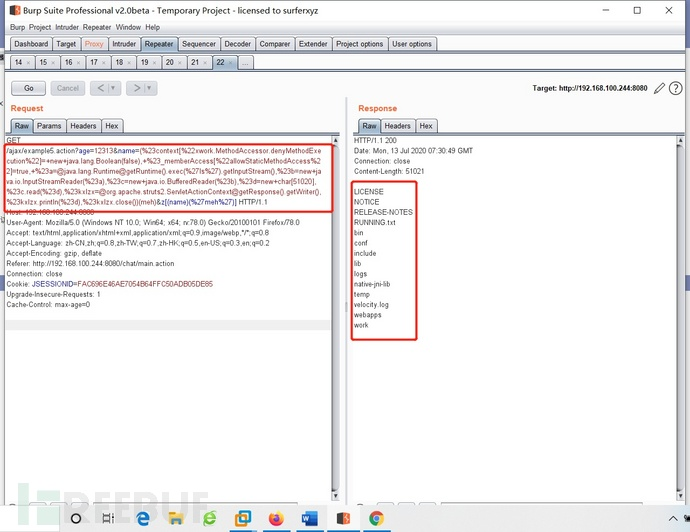The width and height of the screenshot is (690, 532).
Task: Open Response Hex view tab
Action: click(426, 126)
